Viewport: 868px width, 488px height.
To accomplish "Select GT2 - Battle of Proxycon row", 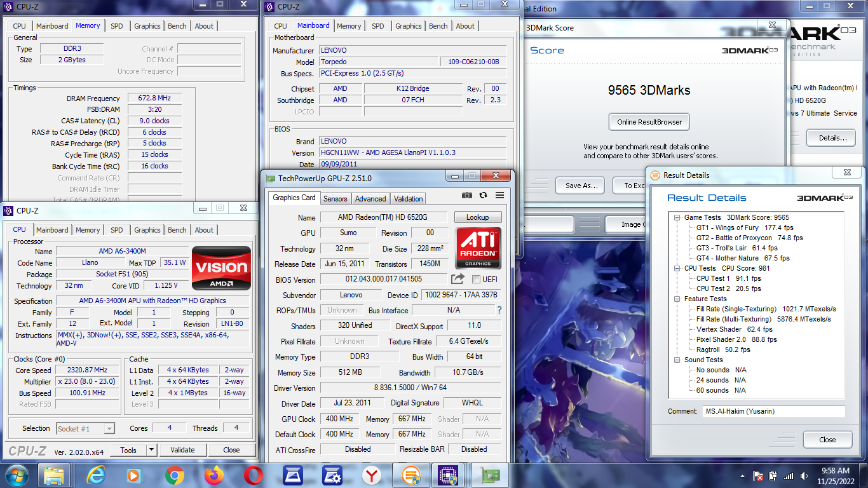I will point(750,238).
